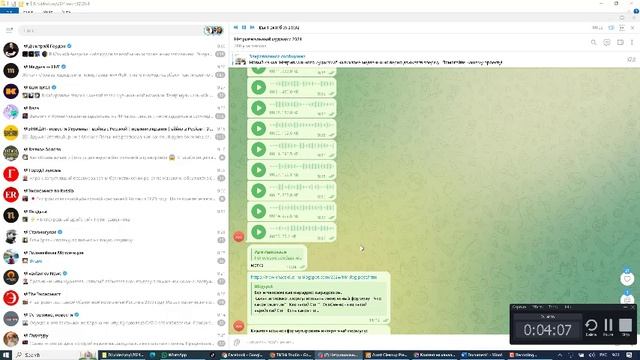Expand hidden system tray icons chevron

click(560, 355)
